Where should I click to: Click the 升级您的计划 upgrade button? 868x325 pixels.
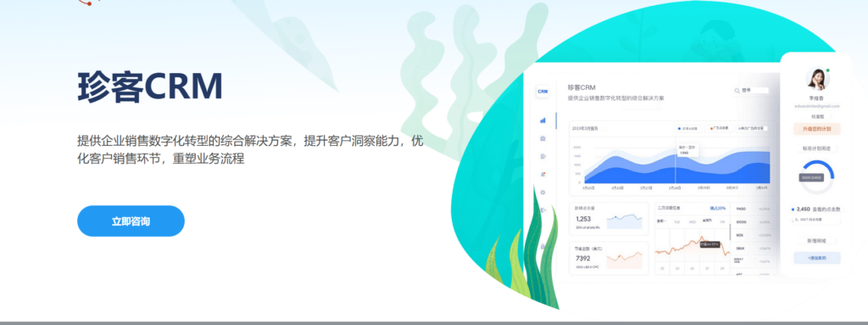(817, 129)
